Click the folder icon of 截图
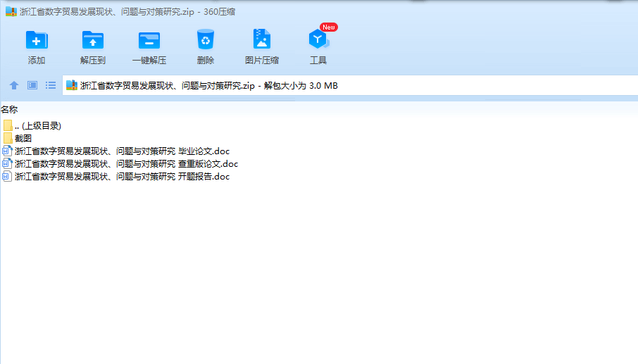 pos(8,138)
